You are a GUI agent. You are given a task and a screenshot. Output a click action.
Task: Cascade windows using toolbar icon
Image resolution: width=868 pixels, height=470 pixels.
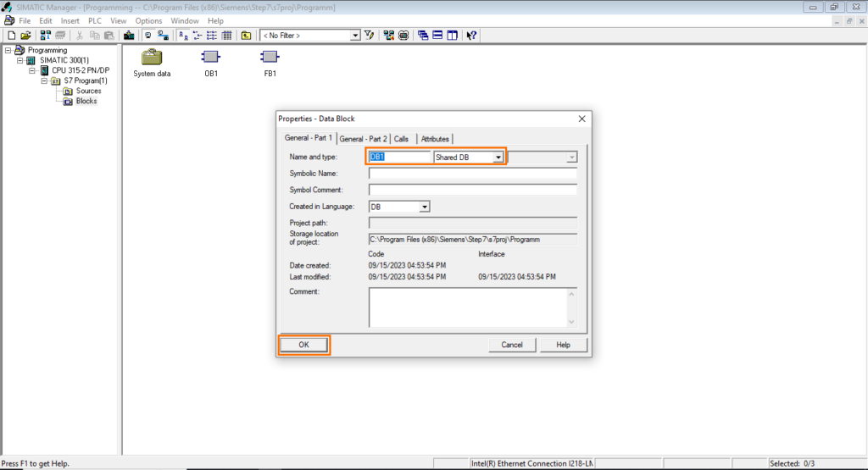coord(423,36)
